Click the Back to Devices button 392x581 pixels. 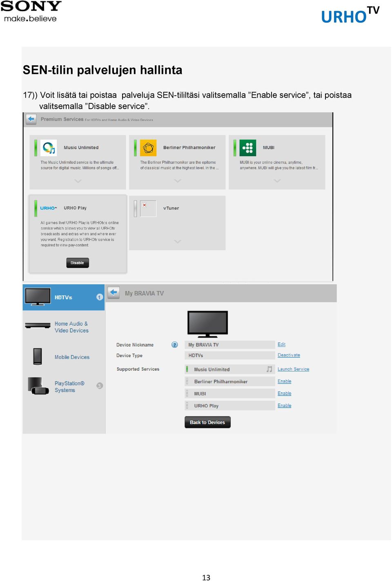207,422
